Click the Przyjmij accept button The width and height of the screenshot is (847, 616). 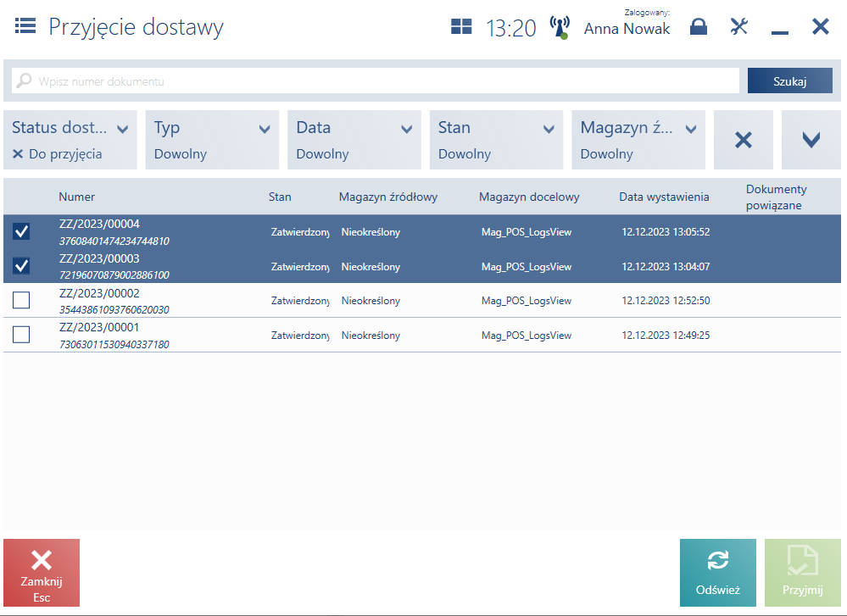(803, 572)
